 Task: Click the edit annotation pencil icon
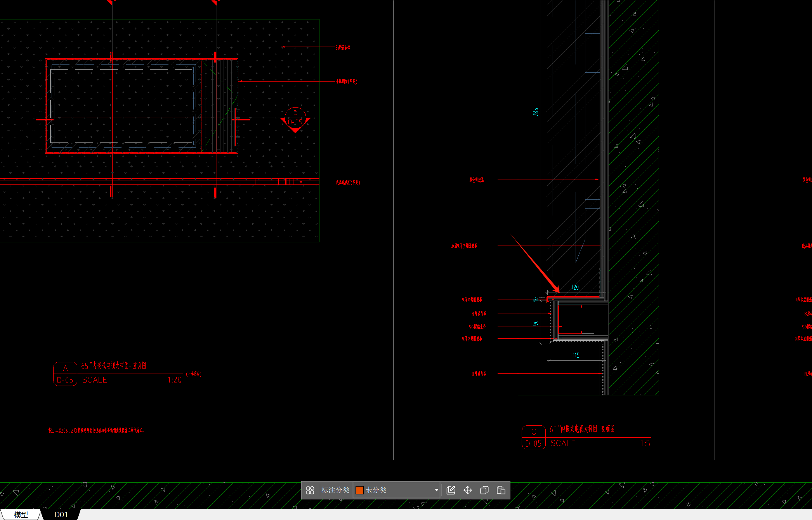pyautogui.click(x=451, y=490)
